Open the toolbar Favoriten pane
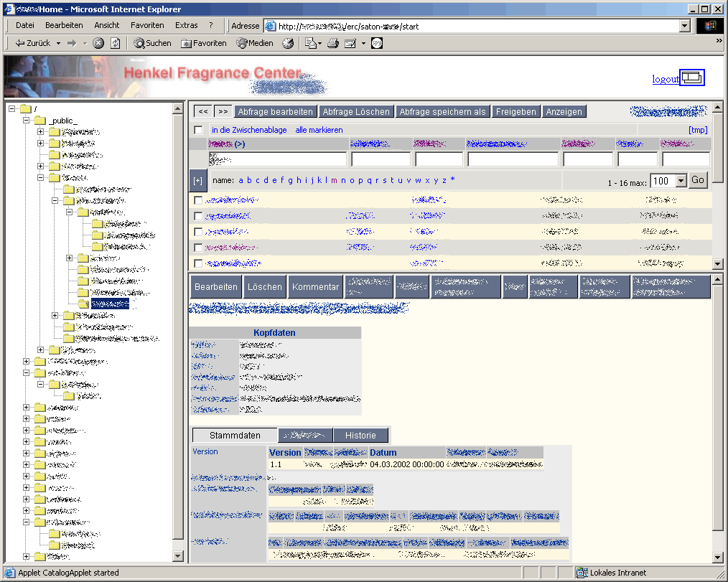Screen dimensions: 728x582 (204, 43)
